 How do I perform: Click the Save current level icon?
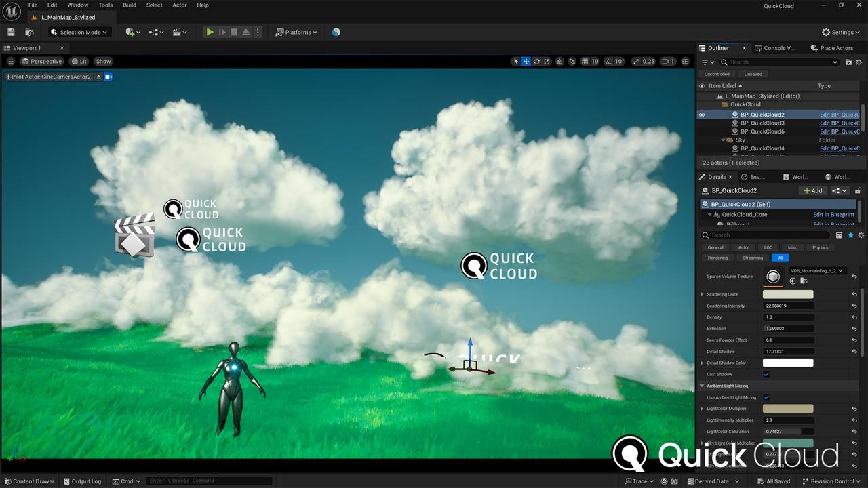point(11,32)
